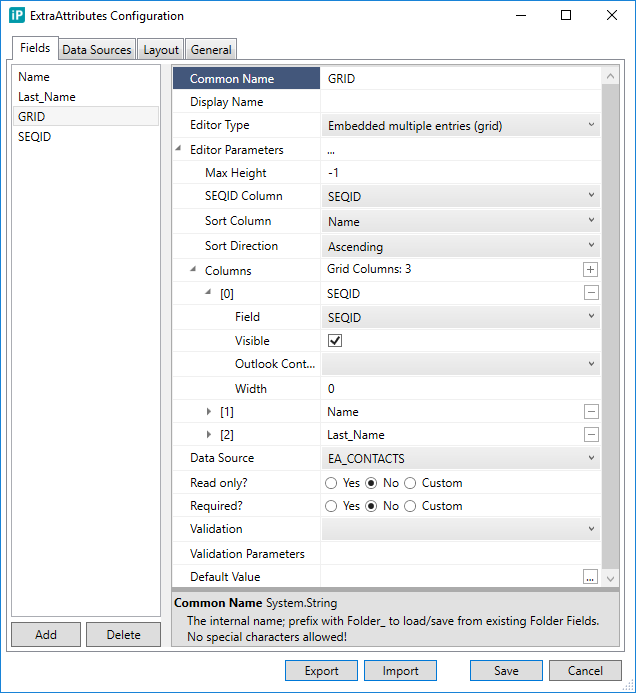Set Read only to Custom
The image size is (636, 693).
coord(410,483)
